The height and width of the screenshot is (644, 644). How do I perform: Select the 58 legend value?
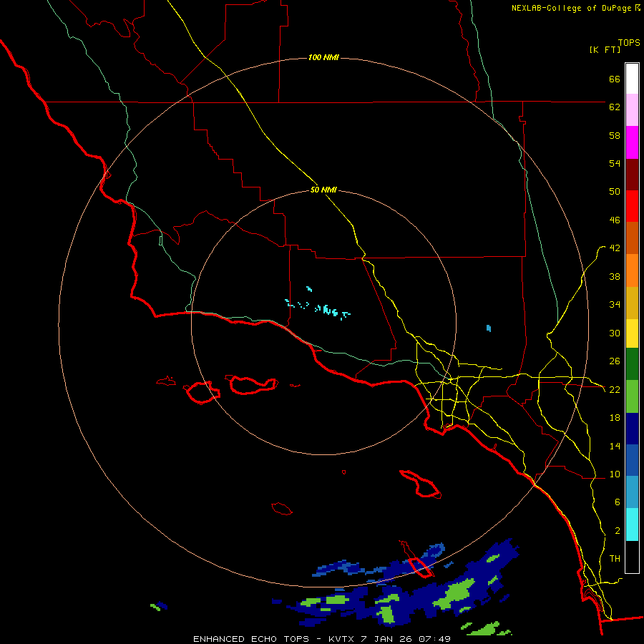[x=615, y=135]
